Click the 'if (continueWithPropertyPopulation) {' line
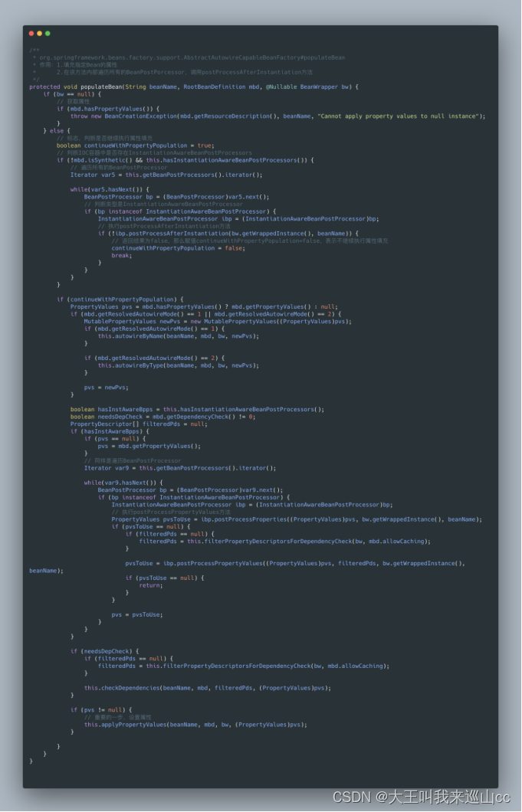522x812 pixels. 120,300
